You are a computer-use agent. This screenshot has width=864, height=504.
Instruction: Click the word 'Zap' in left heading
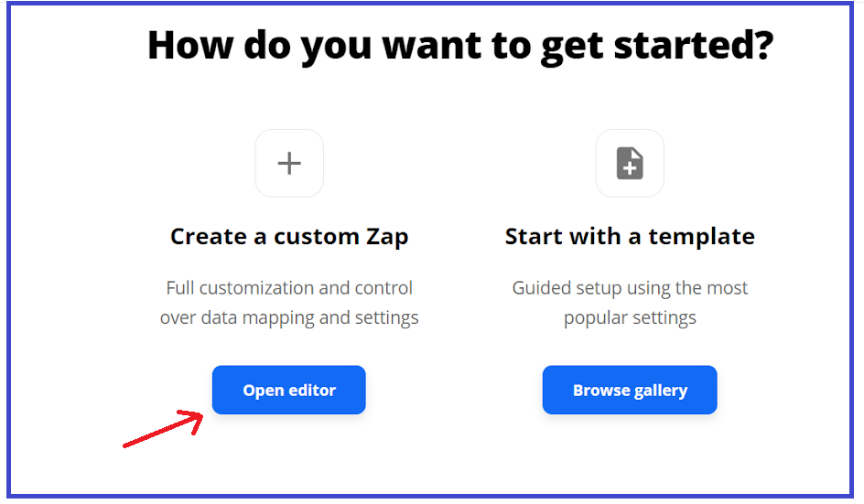click(x=387, y=237)
